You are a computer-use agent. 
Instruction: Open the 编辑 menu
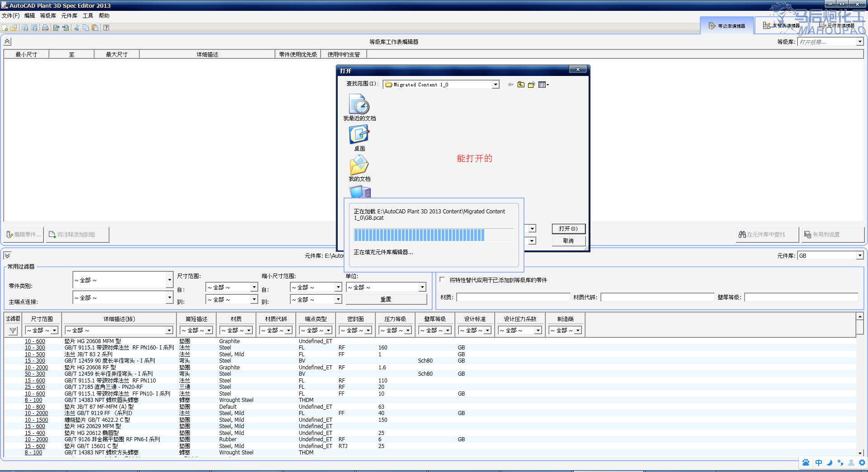(x=29, y=16)
